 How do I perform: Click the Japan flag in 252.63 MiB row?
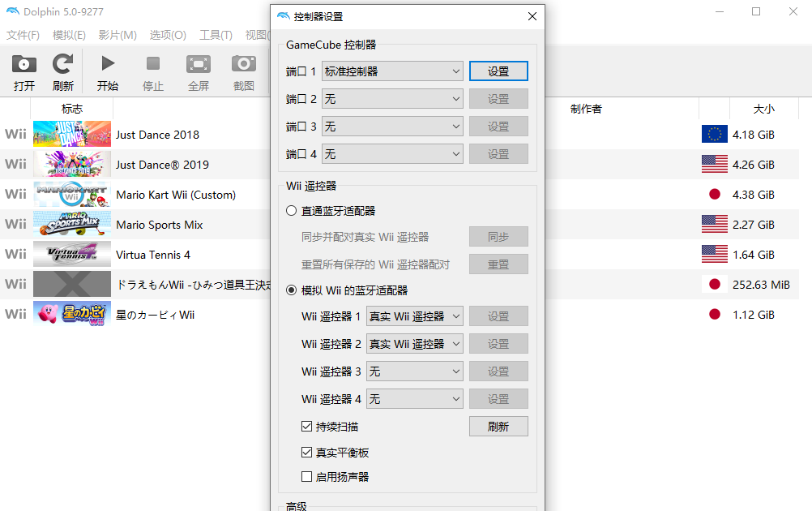click(x=715, y=285)
